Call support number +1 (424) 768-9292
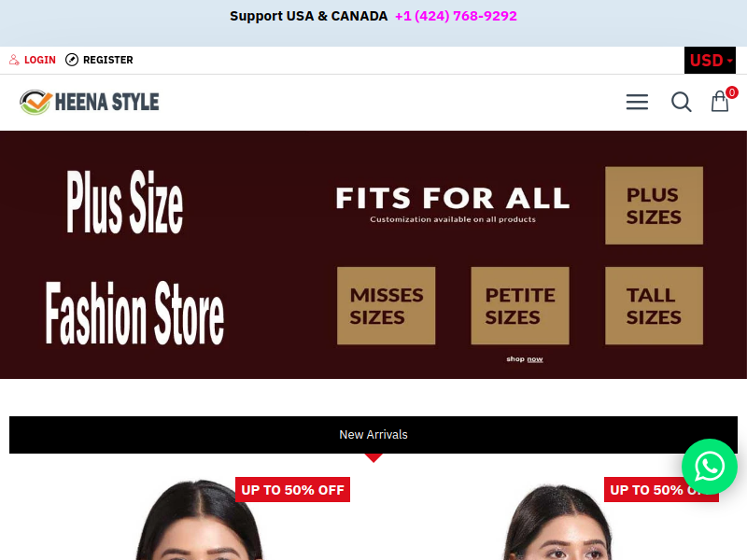 click(x=456, y=16)
